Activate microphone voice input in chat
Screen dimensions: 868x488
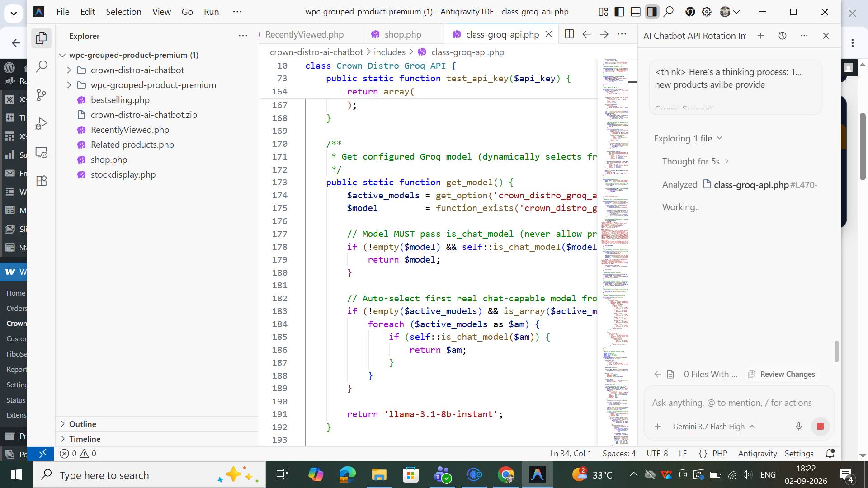pyautogui.click(x=799, y=426)
